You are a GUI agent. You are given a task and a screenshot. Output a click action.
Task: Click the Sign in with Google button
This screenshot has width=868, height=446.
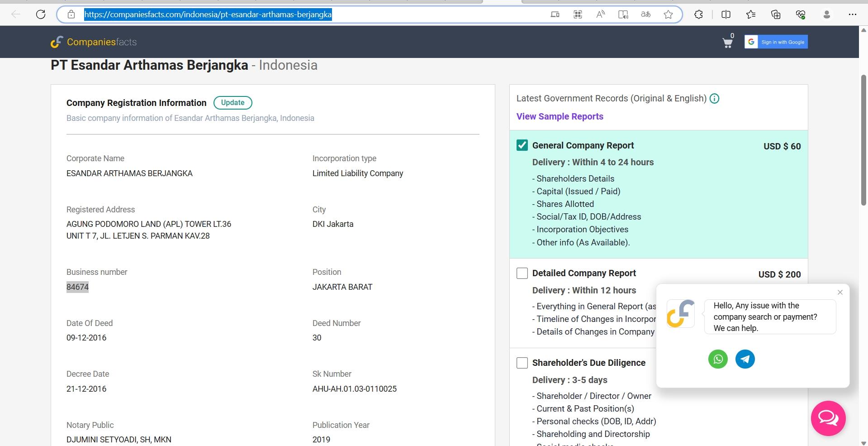[x=776, y=42]
